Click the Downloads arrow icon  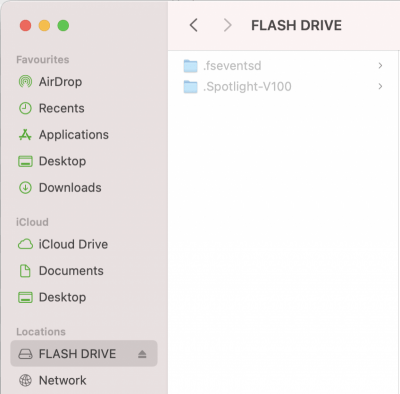coord(25,188)
